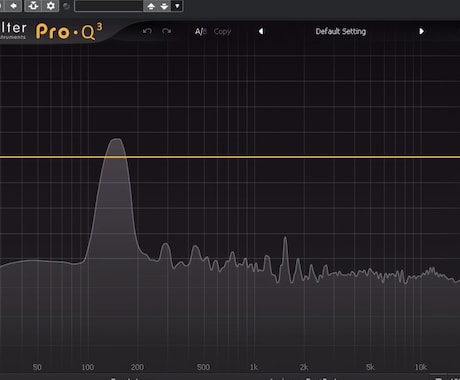Open the plugin settings gear icon

(50, 5)
